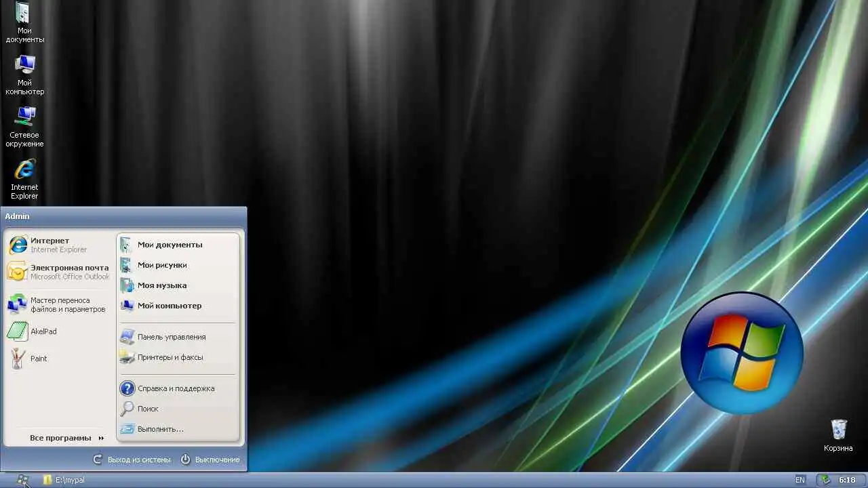Open Мои документы in the Start menu

pos(178,245)
